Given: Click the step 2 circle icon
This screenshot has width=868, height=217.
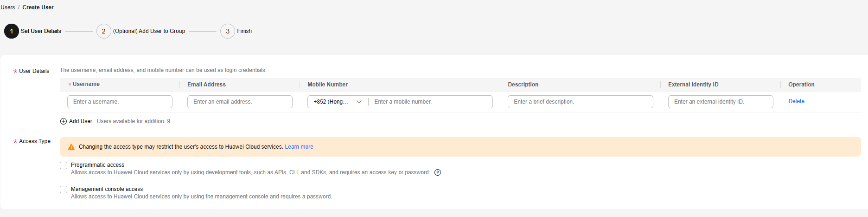Looking at the screenshot, I should (x=103, y=31).
